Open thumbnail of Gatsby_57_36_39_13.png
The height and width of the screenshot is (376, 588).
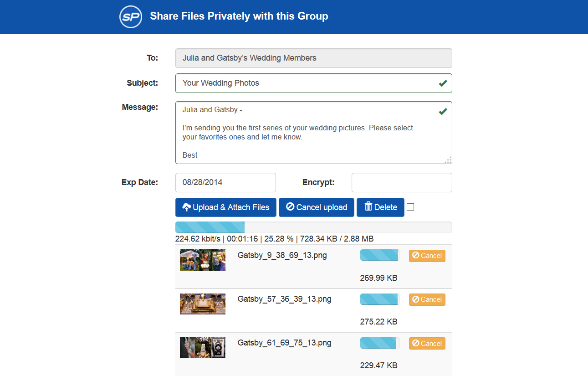203,304
